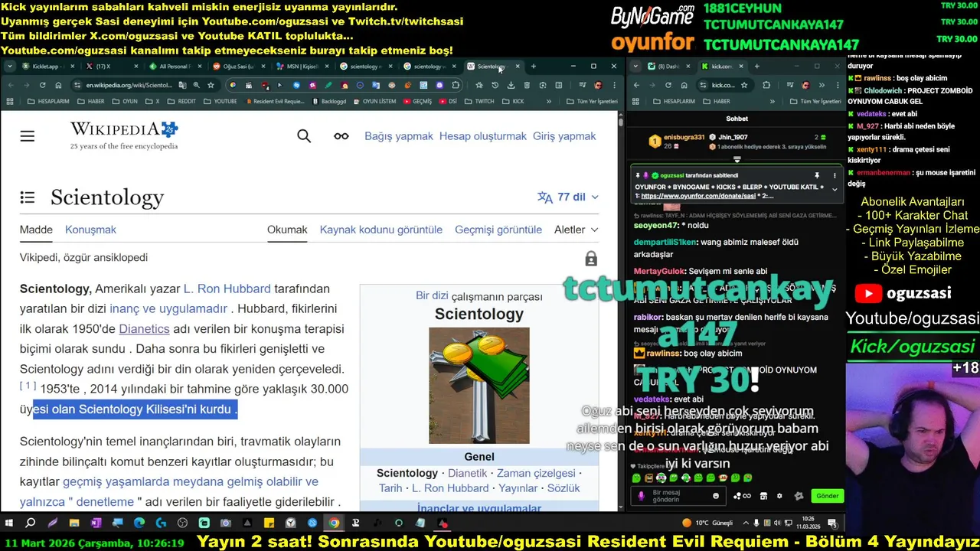Open the Tüm Yer İşaretleri folder in Wikipedia browser
The width and height of the screenshot is (980, 551).
592,101
